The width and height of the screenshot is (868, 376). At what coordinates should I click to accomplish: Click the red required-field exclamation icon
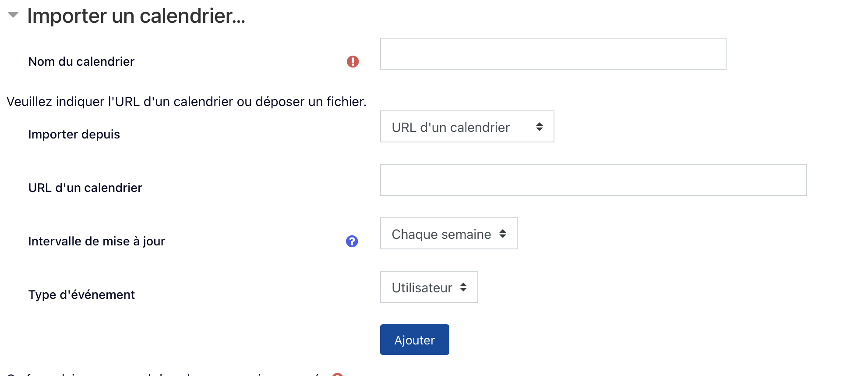[x=353, y=62]
